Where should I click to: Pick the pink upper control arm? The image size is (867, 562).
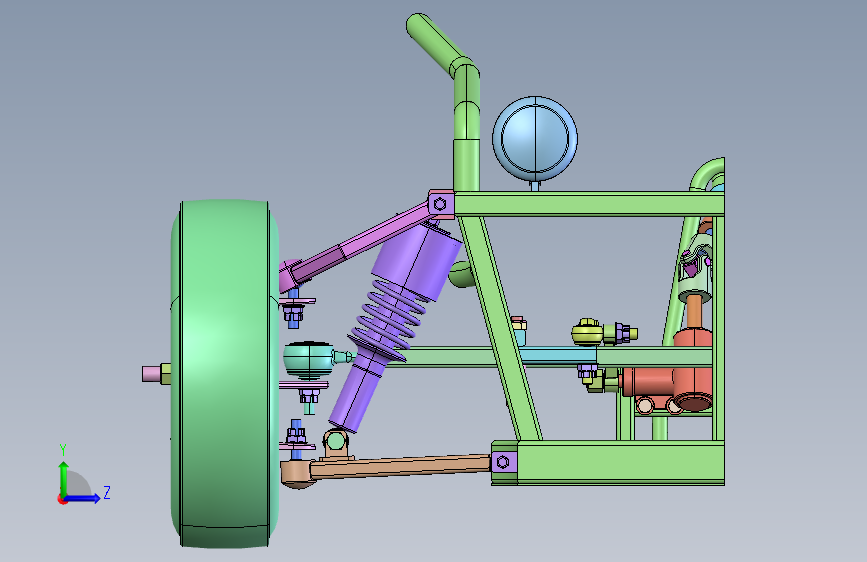pyautogui.click(x=359, y=243)
